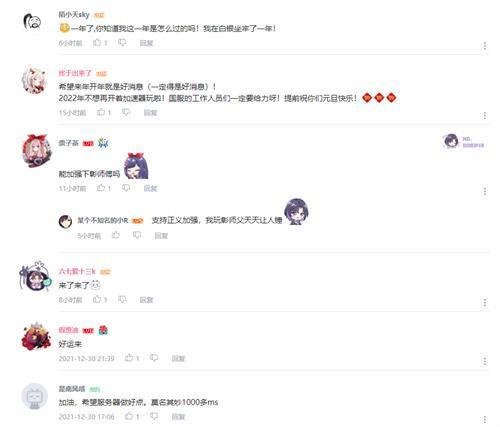Open more options for the 来了来了 comment
This screenshot has width=500, height=427.
tap(485, 303)
